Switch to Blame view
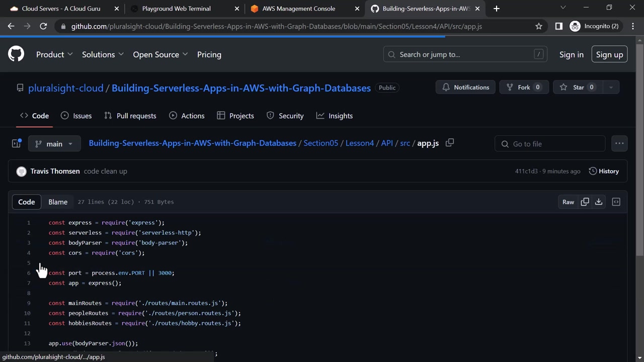 click(58, 202)
